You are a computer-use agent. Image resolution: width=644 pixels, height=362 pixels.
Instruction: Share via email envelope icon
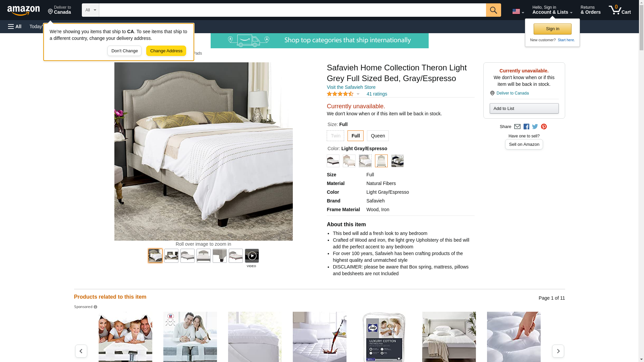pos(517,127)
